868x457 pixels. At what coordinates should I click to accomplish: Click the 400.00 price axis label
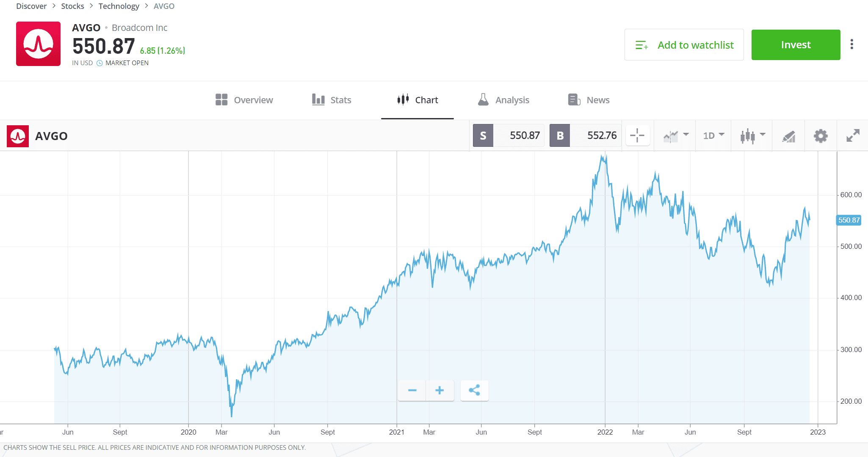pyautogui.click(x=851, y=297)
